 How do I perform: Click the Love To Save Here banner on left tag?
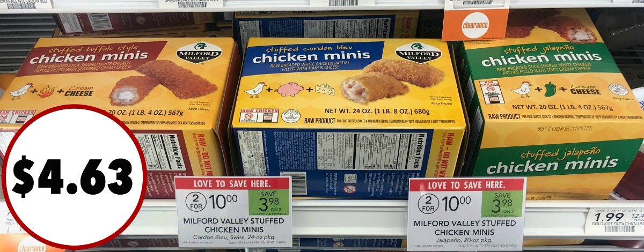[x=233, y=183]
